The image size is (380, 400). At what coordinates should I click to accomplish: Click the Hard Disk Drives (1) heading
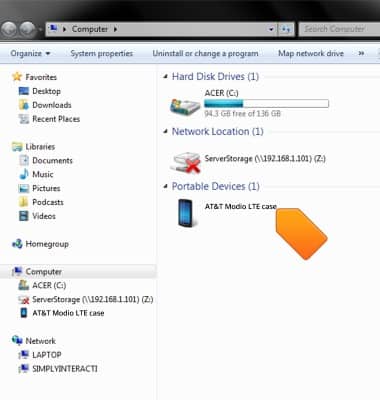click(215, 77)
